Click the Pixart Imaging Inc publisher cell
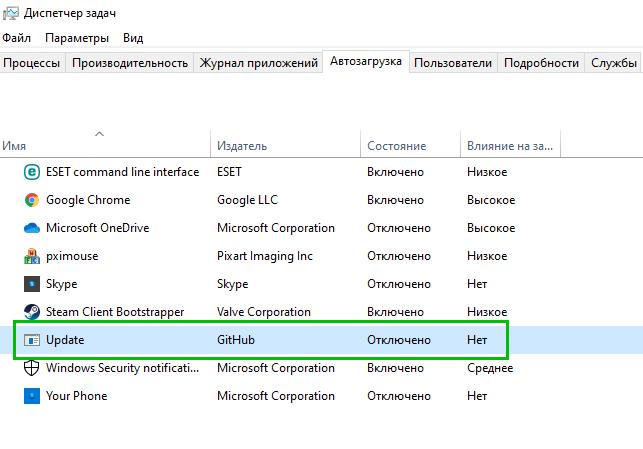The width and height of the screenshot is (643, 449). pos(264,256)
